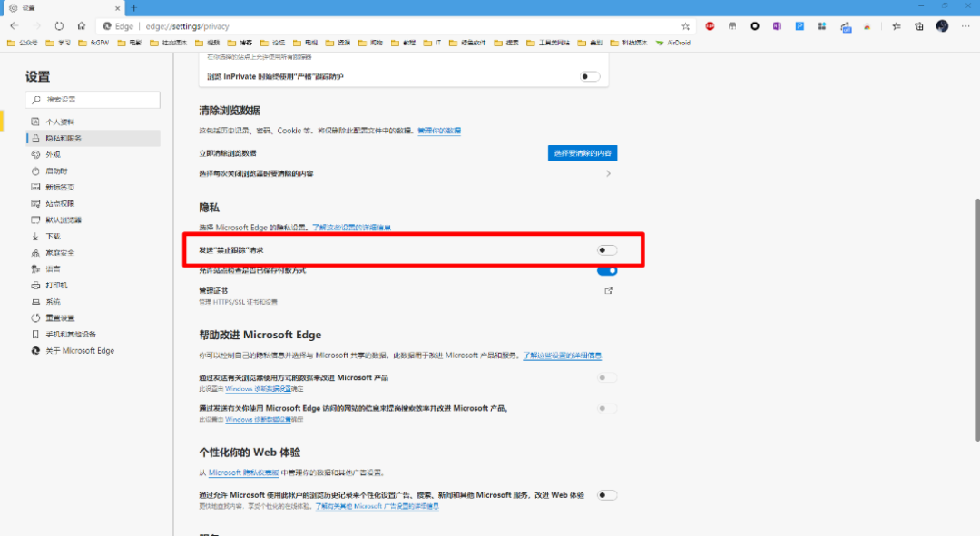Click Microsoft 隐私仪表板 link
The width and height of the screenshot is (980, 536).
244,473
